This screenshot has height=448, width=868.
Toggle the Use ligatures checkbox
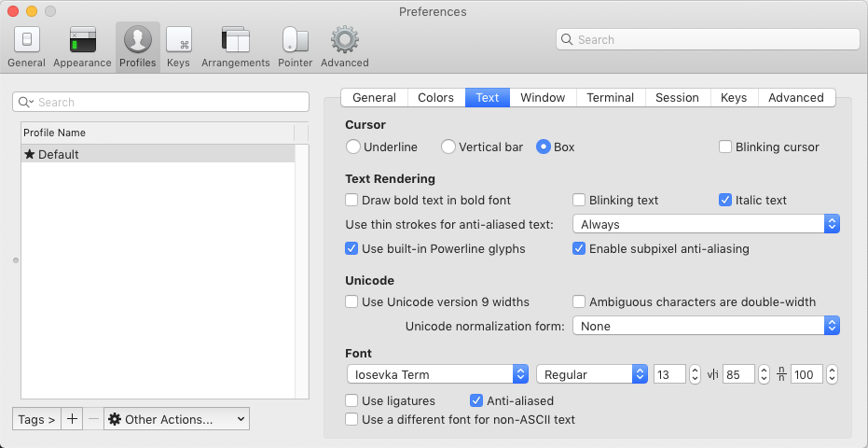[351, 400]
